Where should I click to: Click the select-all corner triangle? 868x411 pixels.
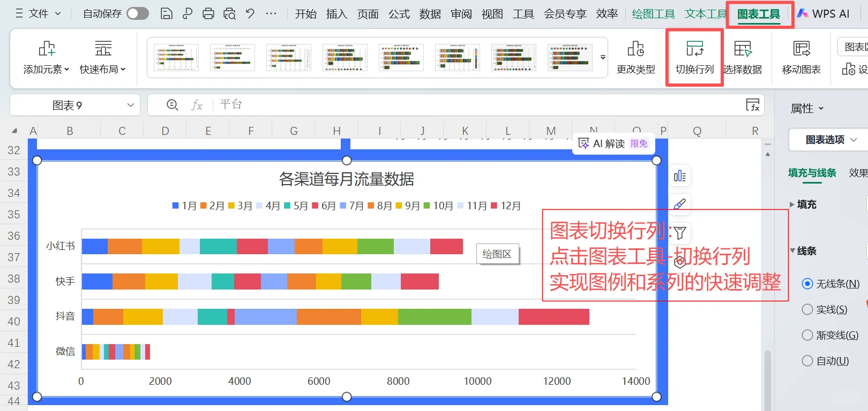(14, 131)
